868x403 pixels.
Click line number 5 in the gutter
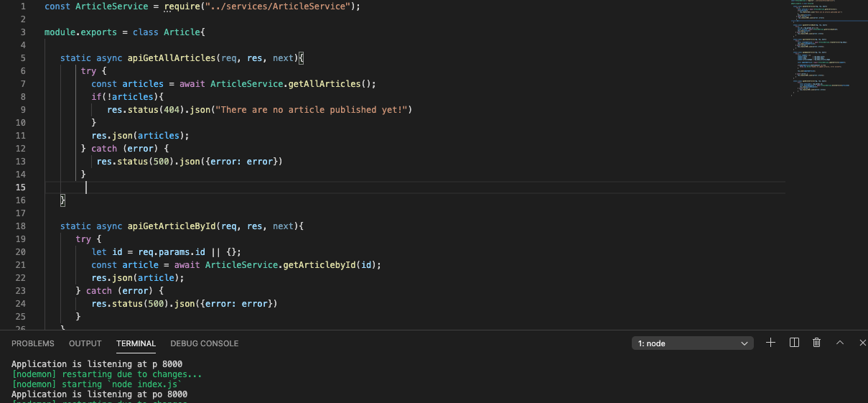click(x=23, y=58)
